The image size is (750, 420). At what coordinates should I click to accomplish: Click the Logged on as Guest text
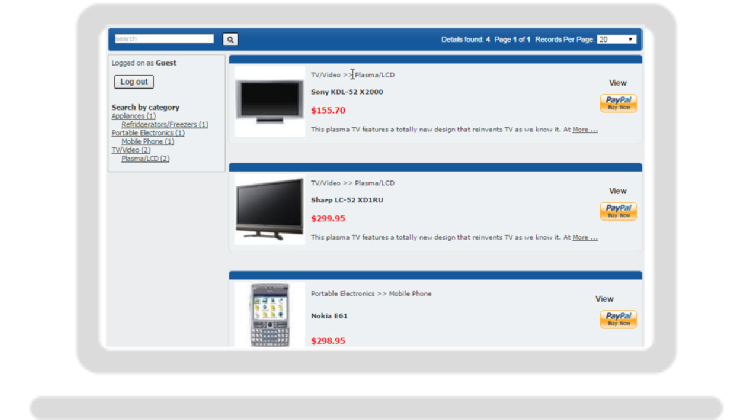(x=144, y=63)
